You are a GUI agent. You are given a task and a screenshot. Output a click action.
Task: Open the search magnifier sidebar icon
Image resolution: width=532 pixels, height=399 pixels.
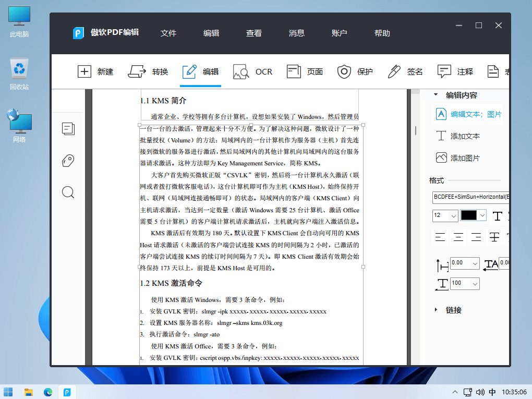click(x=68, y=192)
